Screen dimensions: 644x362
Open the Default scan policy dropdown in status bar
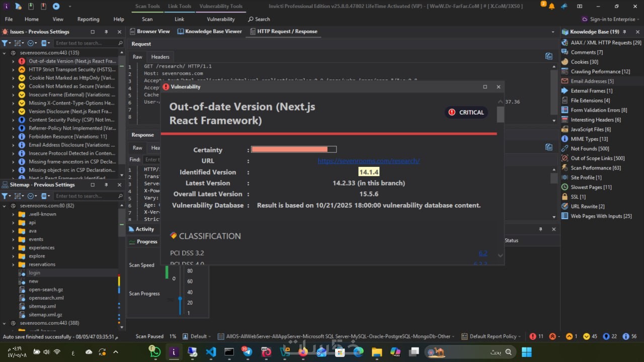[x=197, y=336]
